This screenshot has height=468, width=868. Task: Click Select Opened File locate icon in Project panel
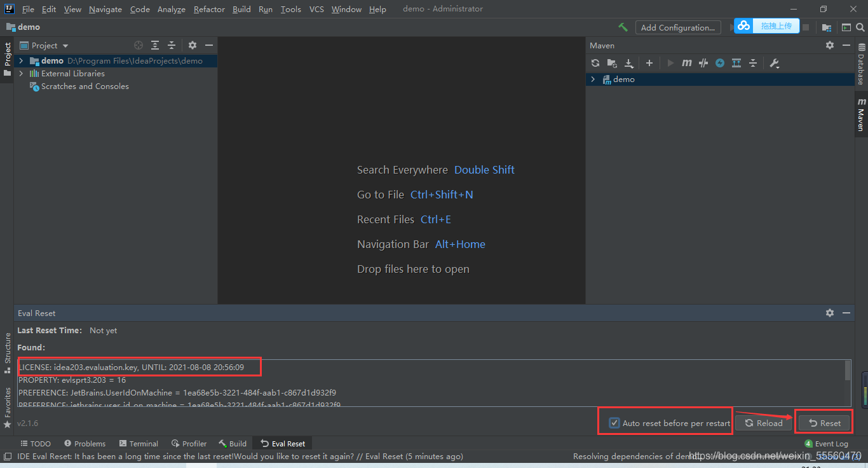139,45
